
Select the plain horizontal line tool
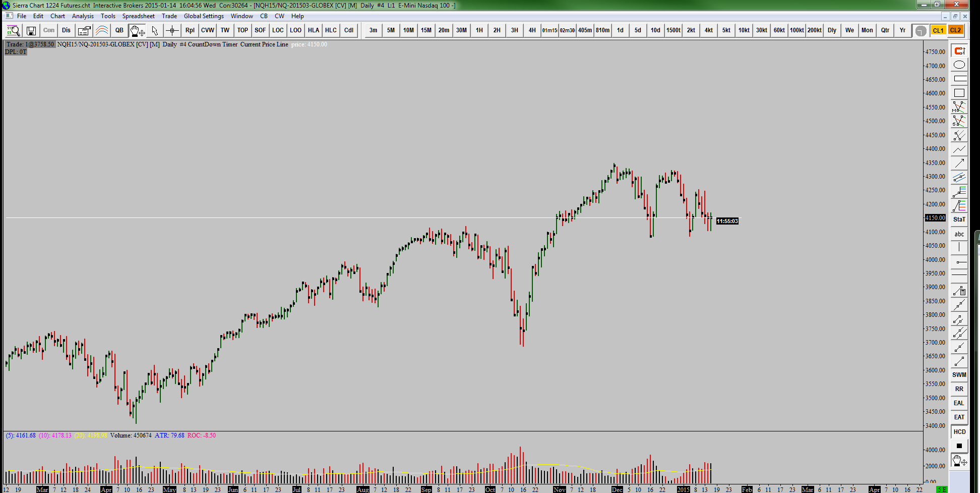[959, 276]
